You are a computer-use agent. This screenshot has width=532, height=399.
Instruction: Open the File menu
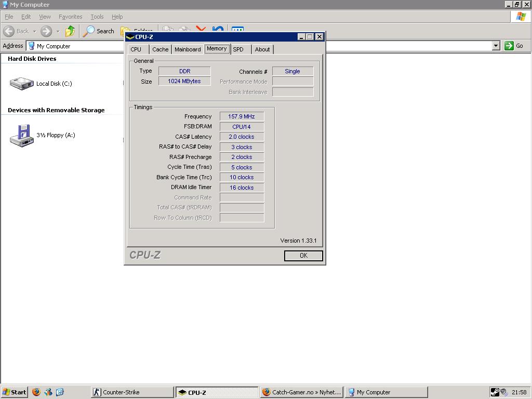point(9,17)
